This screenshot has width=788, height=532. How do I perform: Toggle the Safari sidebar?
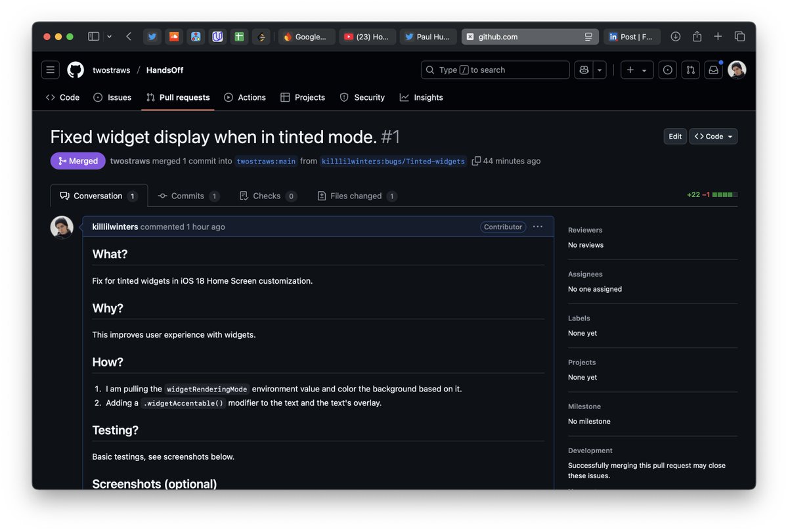click(x=93, y=37)
